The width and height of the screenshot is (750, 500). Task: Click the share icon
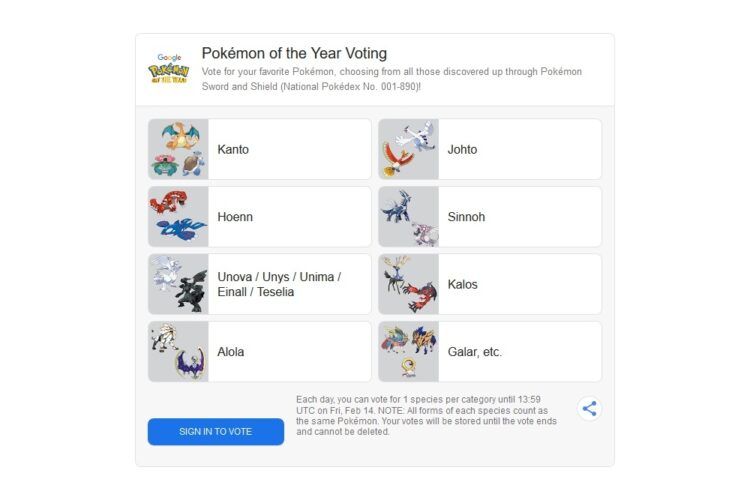[x=590, y=408]
